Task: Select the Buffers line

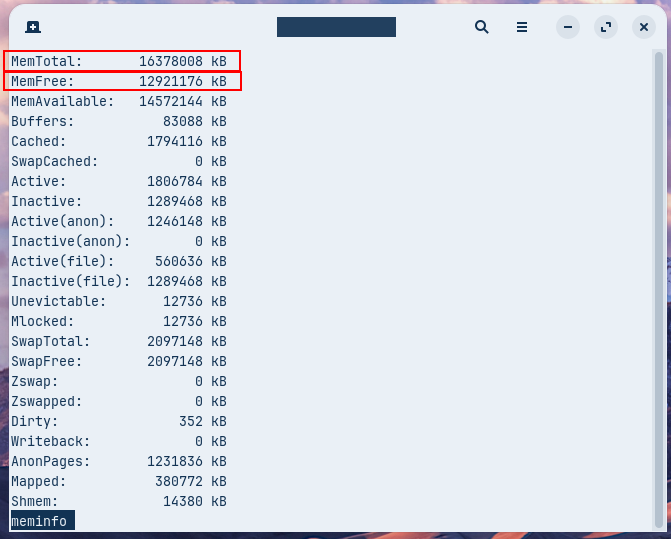Action: coord(118,121)
